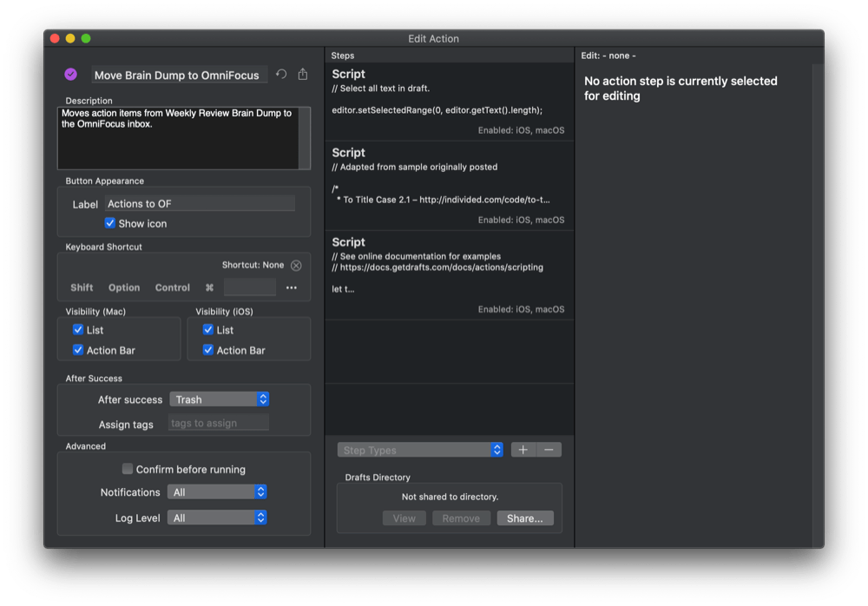Click the revert arrow icon beside title
868x606 pixels.
(281, 74)
